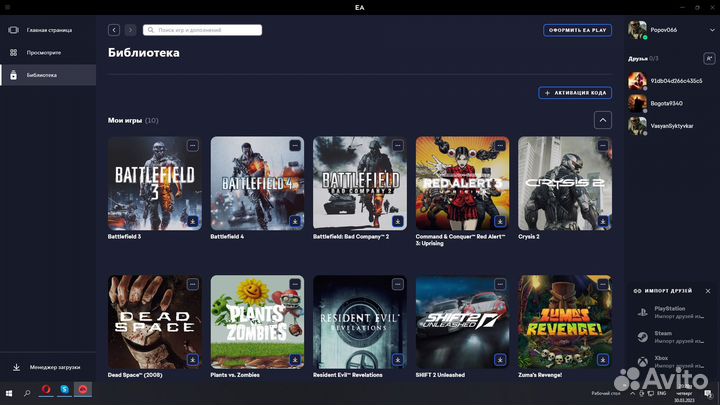Open Skype from taskbar
This screenshot has width=720, height=405.
pyautogui.click(x=64, y=390)
